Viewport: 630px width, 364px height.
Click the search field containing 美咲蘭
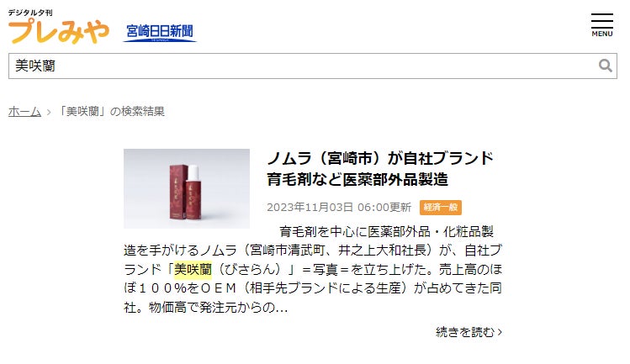point(313,66)
